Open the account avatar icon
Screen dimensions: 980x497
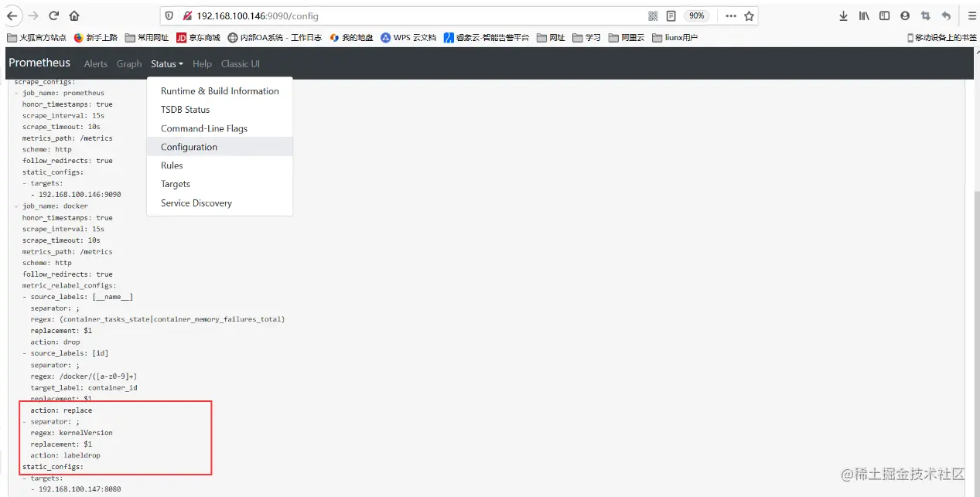tap(905, 15)
